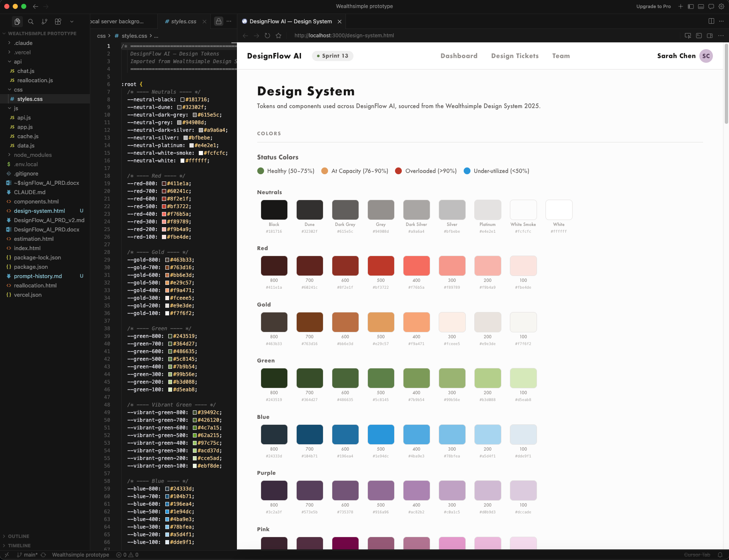
Task: Open the Dashboard link
Action: pos(459,56)
